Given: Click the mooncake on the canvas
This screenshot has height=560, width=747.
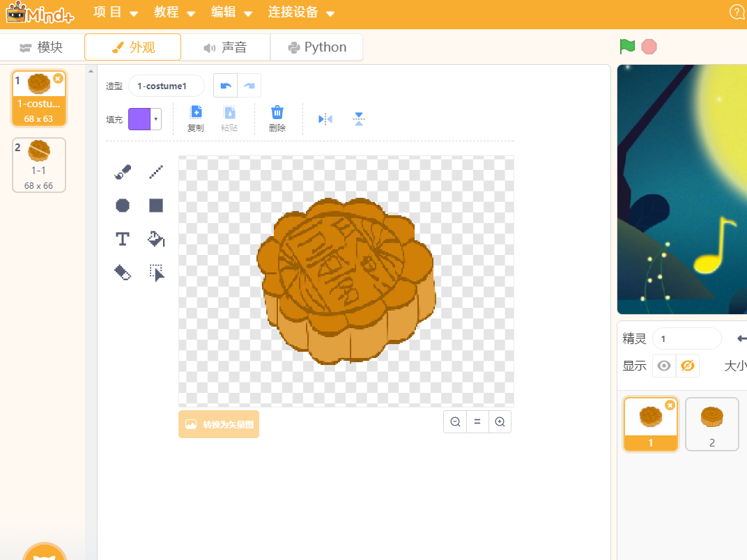Looking at the screenshot, I should (x=346, y=281).
